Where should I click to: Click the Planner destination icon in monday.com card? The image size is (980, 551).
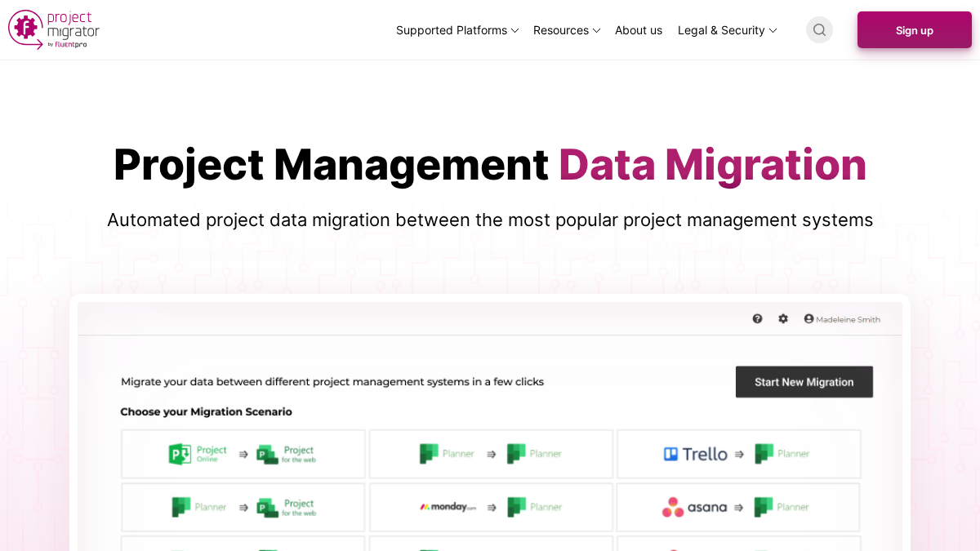[516, 507]
